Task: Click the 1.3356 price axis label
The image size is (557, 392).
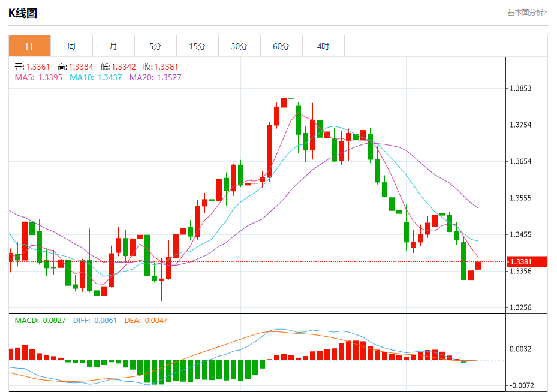Action: click(520, 272)
